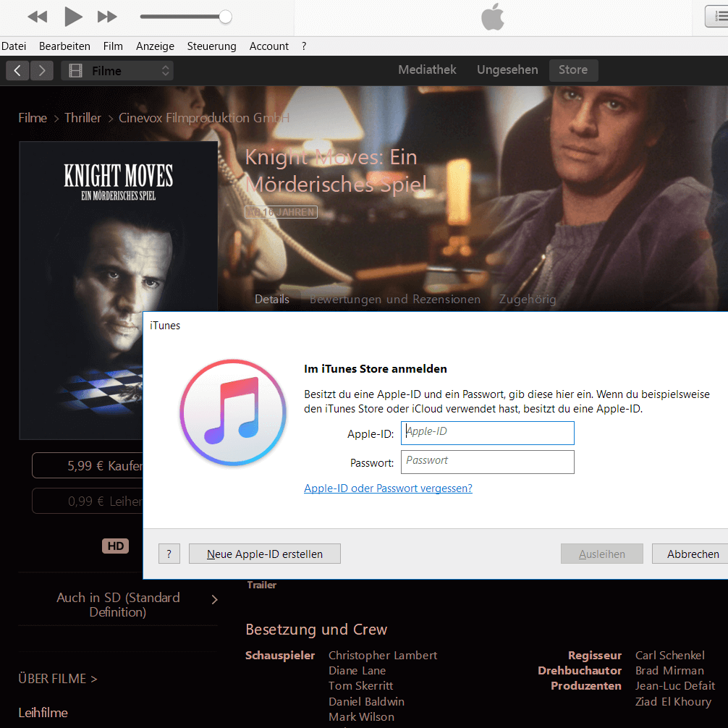This screenshot has width=728, height=728.
Task: Open the Filme media type dropdown
Action: tap(117, 71)
